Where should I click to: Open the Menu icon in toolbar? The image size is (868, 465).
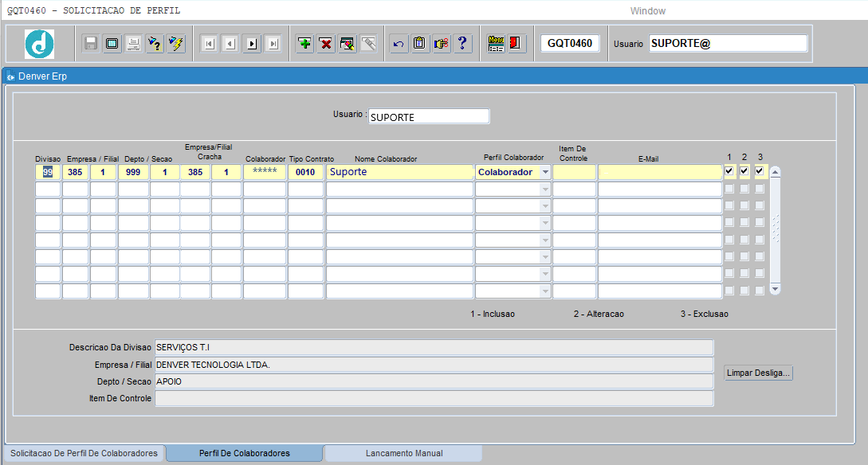496,43
